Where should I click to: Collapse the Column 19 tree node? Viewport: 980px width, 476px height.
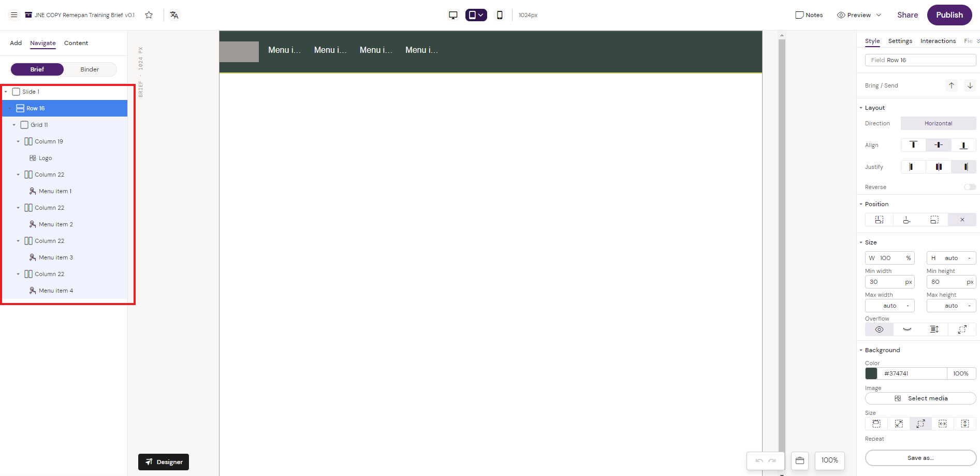18,141
